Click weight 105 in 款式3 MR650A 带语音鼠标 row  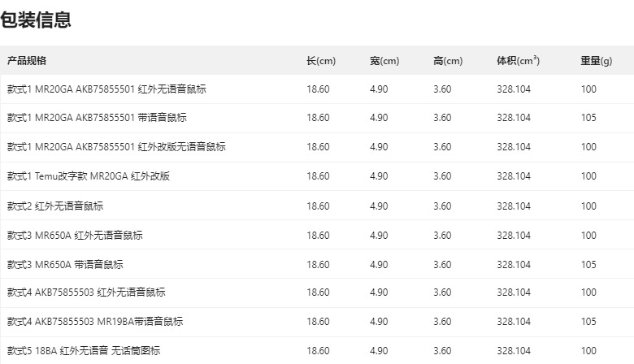click(588, 265)
